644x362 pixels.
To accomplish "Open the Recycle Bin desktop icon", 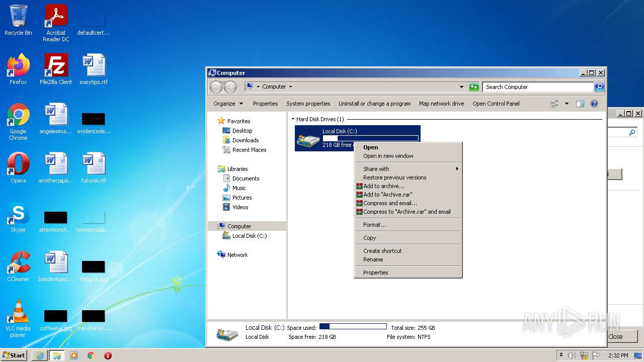I will tap(18, 20).
